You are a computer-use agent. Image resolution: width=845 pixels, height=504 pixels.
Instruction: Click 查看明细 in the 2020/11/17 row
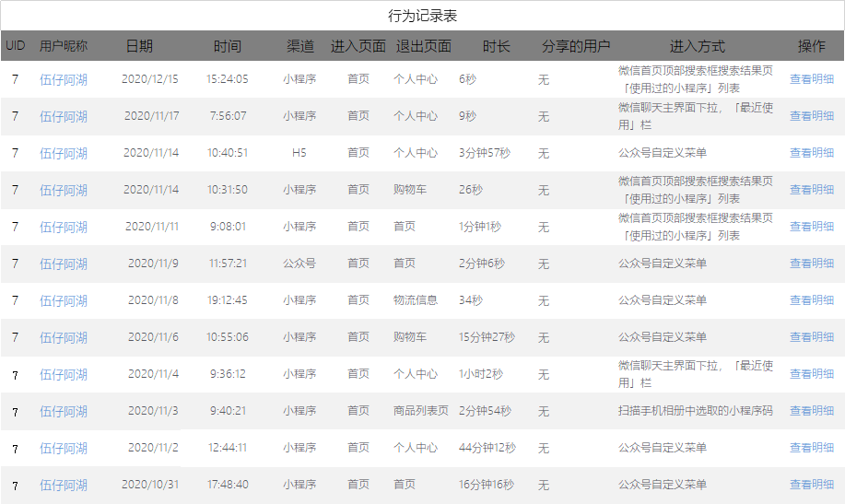(x=811, y=116)
